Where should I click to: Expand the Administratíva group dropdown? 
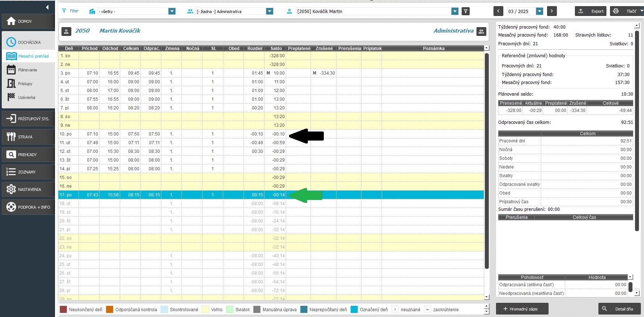point(270,12)
